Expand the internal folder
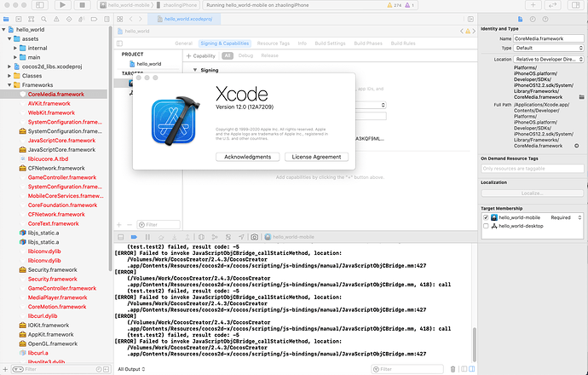588x375 pixels. click(15, 48)
